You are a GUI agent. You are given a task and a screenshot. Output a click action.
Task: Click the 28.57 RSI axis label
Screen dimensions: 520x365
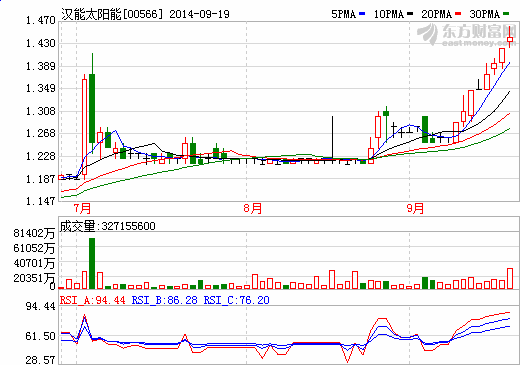(x=41, y=360)
